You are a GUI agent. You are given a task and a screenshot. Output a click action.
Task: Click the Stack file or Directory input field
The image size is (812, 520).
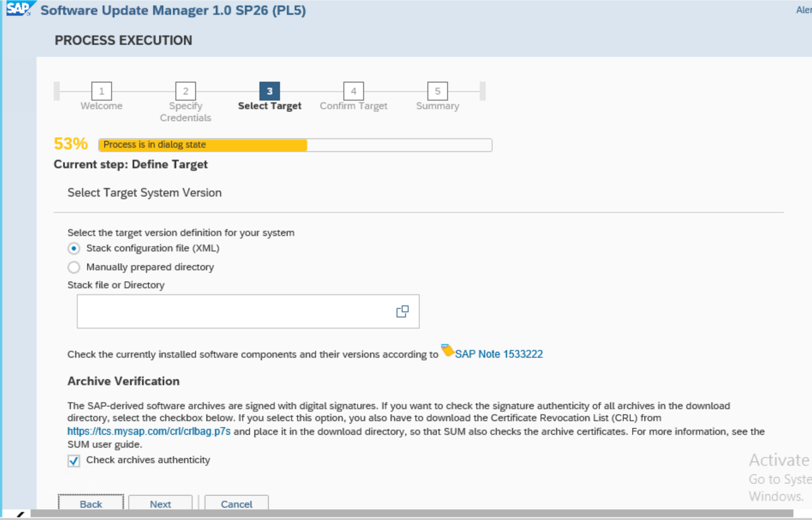248,311
